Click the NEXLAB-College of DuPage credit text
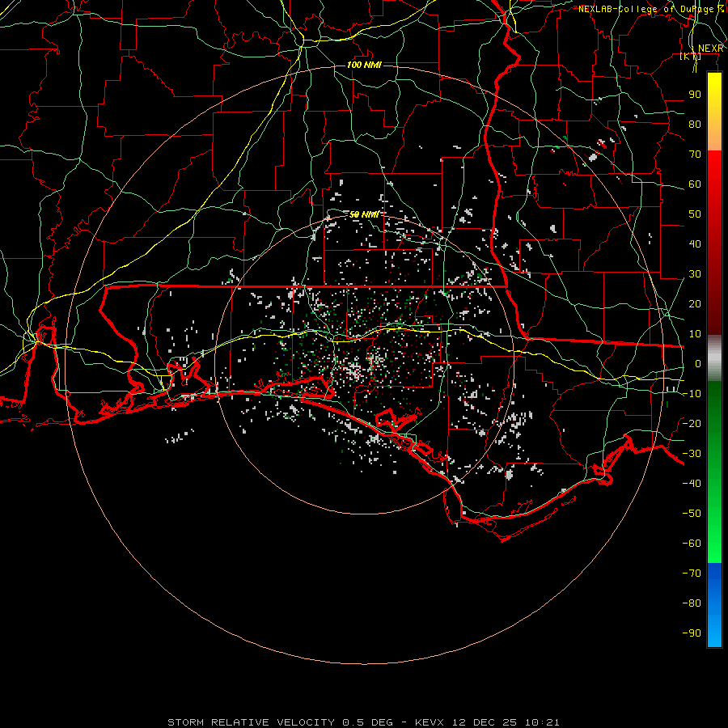Viewport: 728px width, 728px height. click(x=651, y=9)
